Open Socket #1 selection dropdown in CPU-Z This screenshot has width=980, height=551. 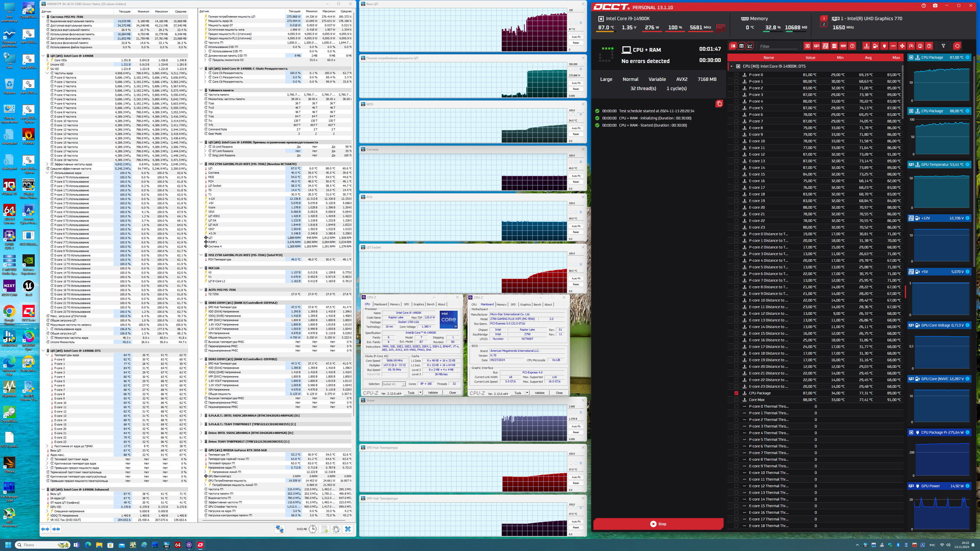pyautogui.click(x=394, y=384)
